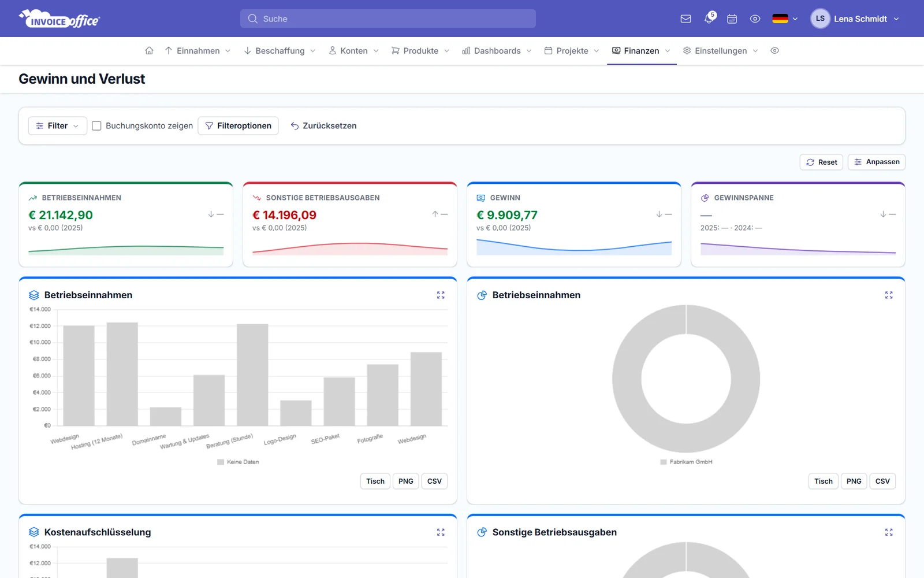Click the Gewinnspanne pie icon

pos(705,198)
